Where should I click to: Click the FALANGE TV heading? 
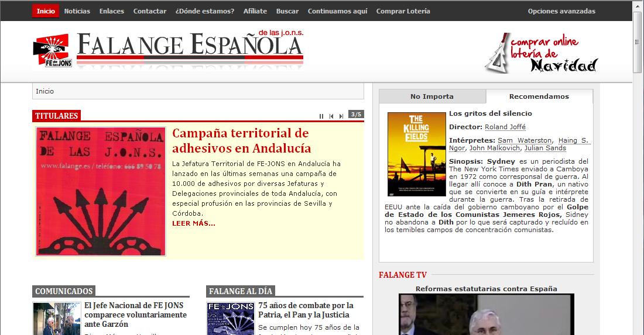[x=403, y=275]
